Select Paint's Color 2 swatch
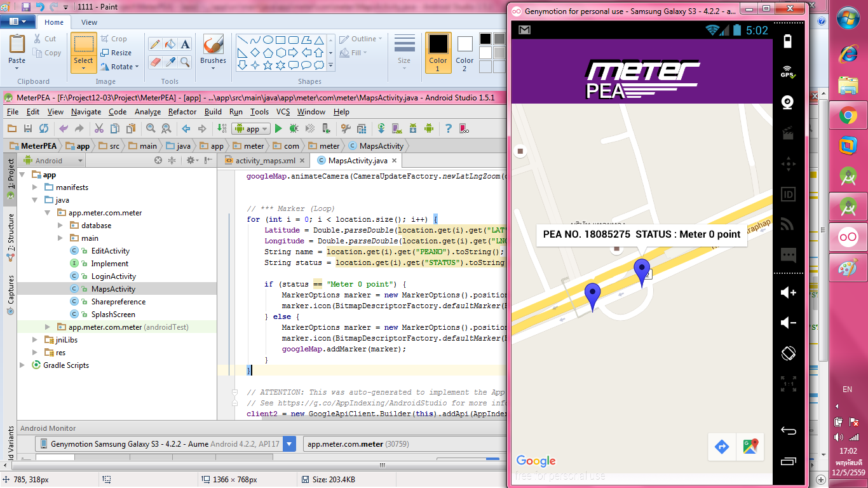This screenshot has width=868, height=488. pyautogui.click(x=465, y=52)
